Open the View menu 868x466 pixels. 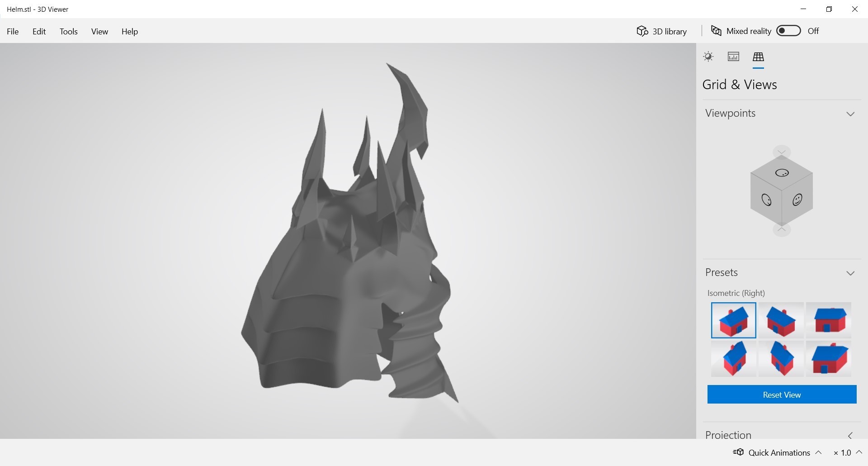coord(99,31)
